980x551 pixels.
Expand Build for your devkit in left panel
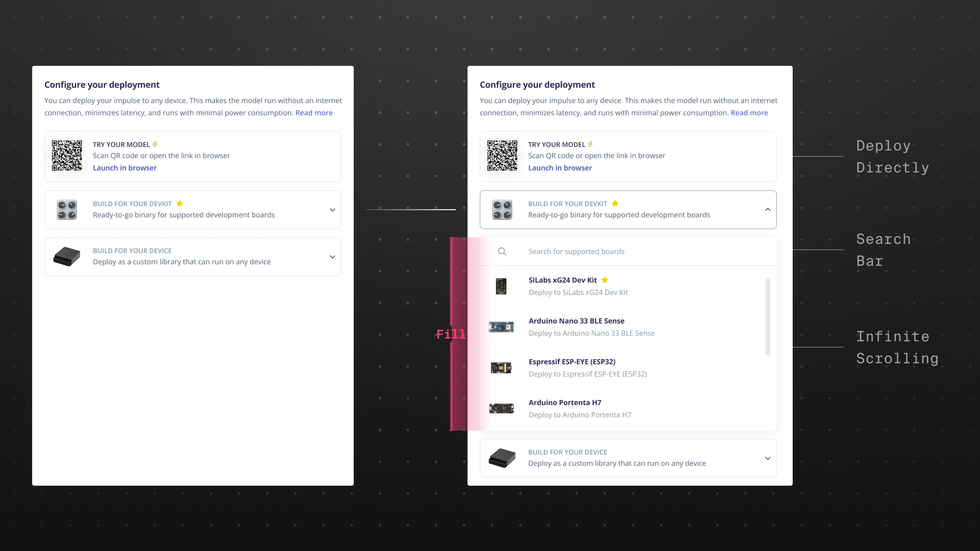click(x=332, y=210)
